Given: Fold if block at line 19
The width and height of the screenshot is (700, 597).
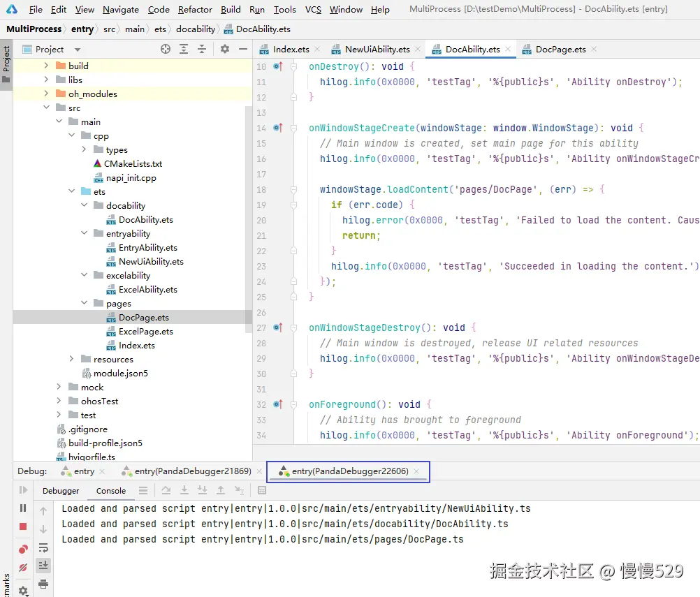Looking at the screenshot, I should click(x=293, y=205).
